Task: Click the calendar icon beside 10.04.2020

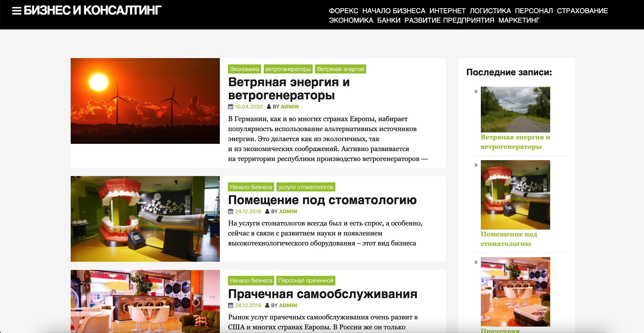Action: [x=230, y=107]
